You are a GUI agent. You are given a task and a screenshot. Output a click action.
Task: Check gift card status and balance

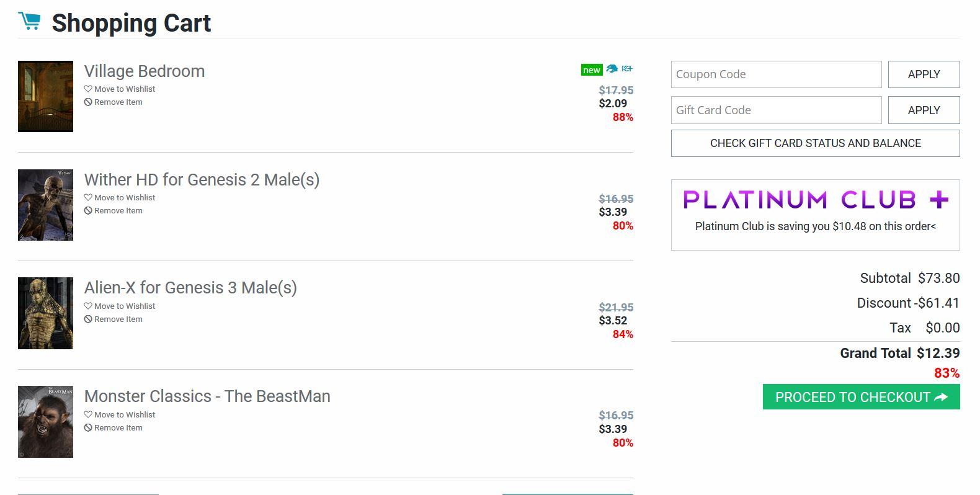tap(815, 143)
